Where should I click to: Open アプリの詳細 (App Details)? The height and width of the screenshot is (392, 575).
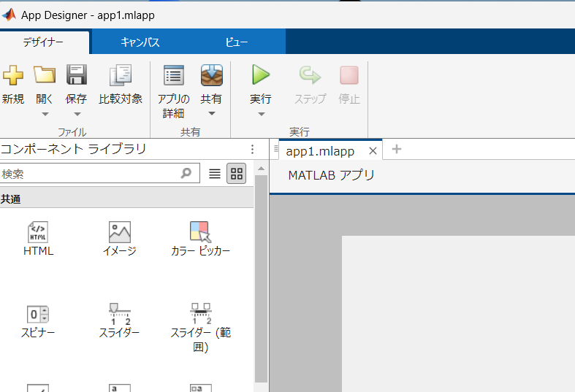tap(173, 91)
